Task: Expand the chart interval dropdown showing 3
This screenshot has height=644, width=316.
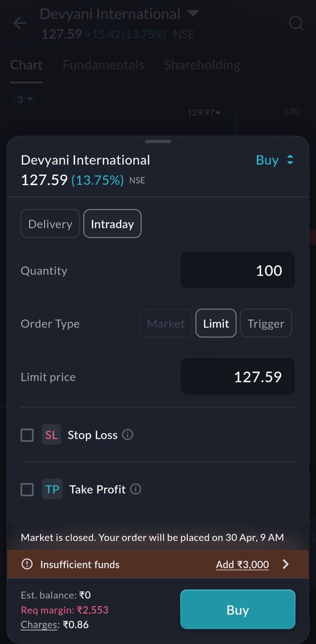Action: tap(24, 99)
